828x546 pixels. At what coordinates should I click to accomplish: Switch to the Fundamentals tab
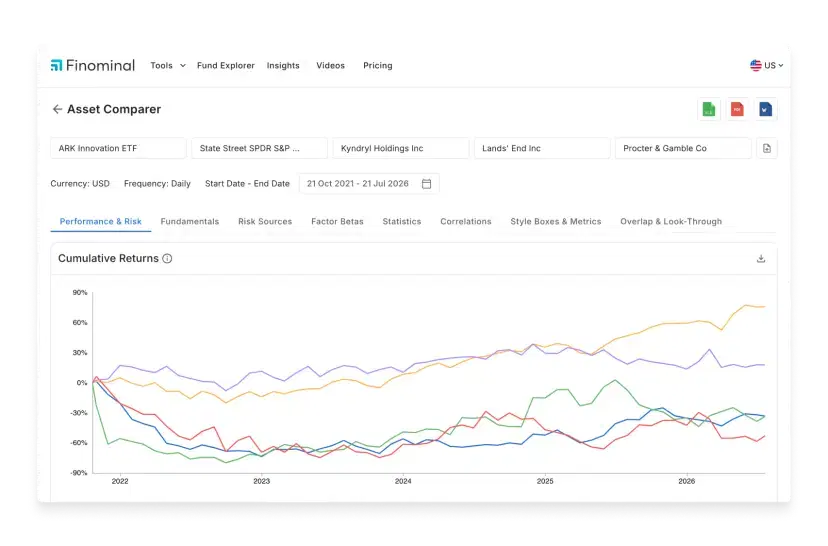click(x=190, y=221)
